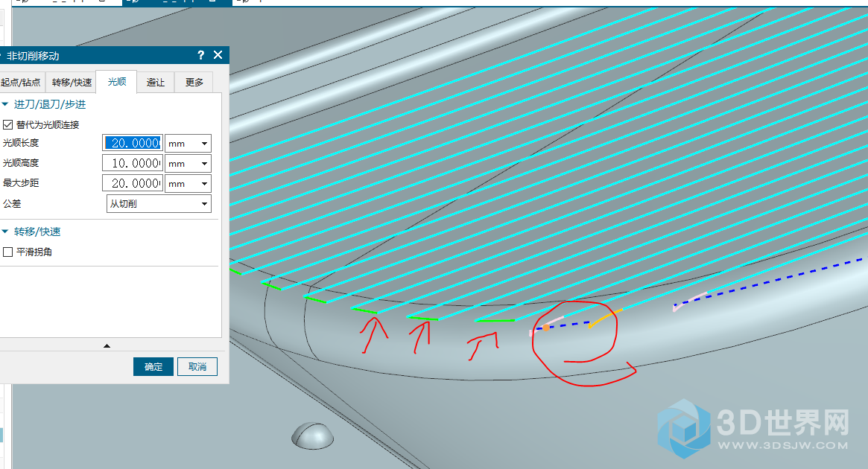This screenshot has width=868, height=469.
Task: Open the 起点/钻点 tab
Action: click(x=21, y=83)
